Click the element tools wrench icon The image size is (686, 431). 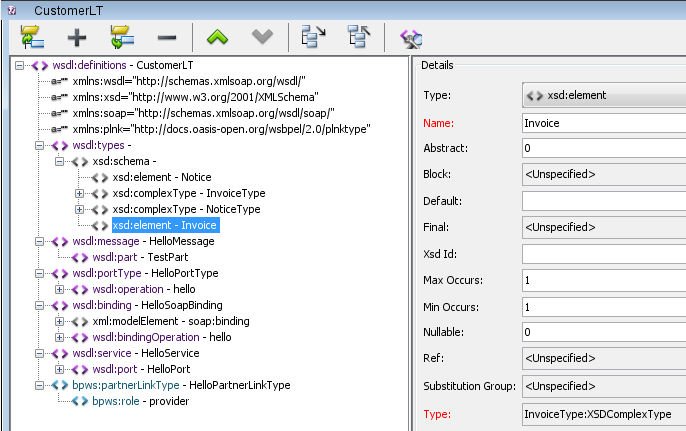click(411, 39)
